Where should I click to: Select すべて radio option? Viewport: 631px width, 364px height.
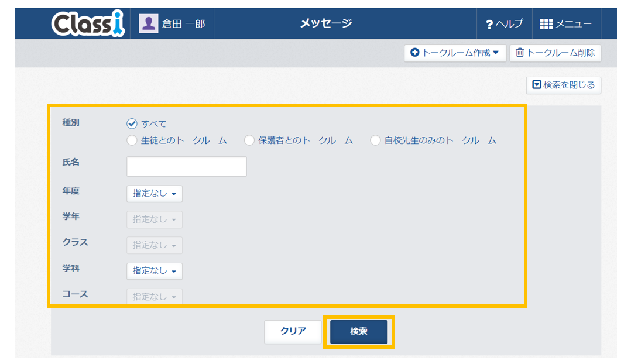point(132,123)
